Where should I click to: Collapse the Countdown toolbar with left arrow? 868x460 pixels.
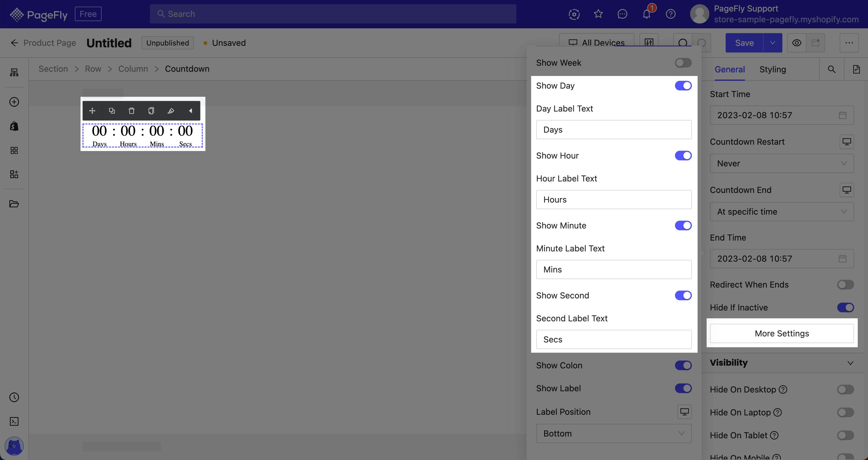190,111
